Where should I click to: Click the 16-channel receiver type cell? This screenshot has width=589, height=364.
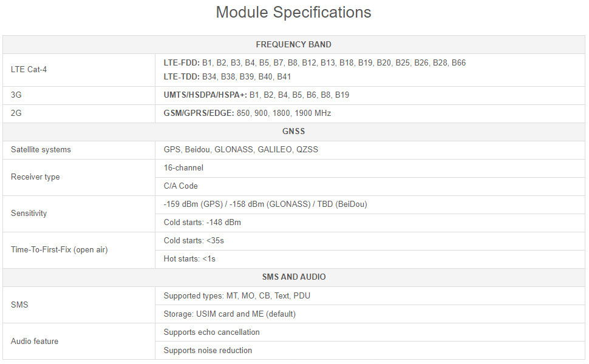tap(183, 168)
